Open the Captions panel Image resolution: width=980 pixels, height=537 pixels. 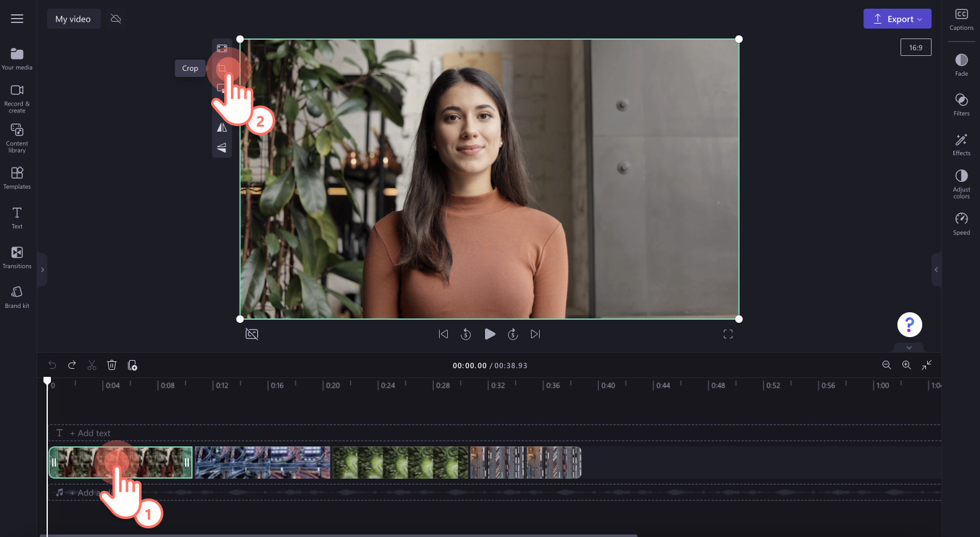point(961,19)
